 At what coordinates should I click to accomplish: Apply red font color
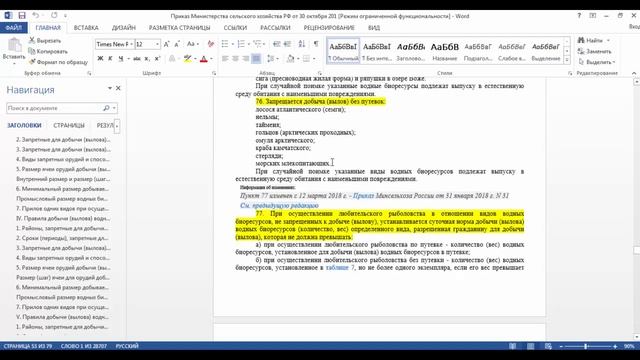click(x=204, y=59)
